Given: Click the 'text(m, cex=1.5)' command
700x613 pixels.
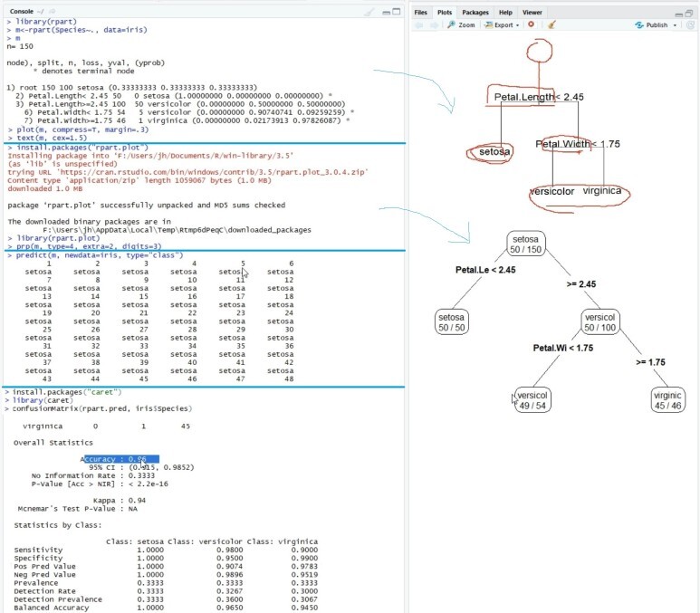Looking at the screenshot, I should coord(47,138).
